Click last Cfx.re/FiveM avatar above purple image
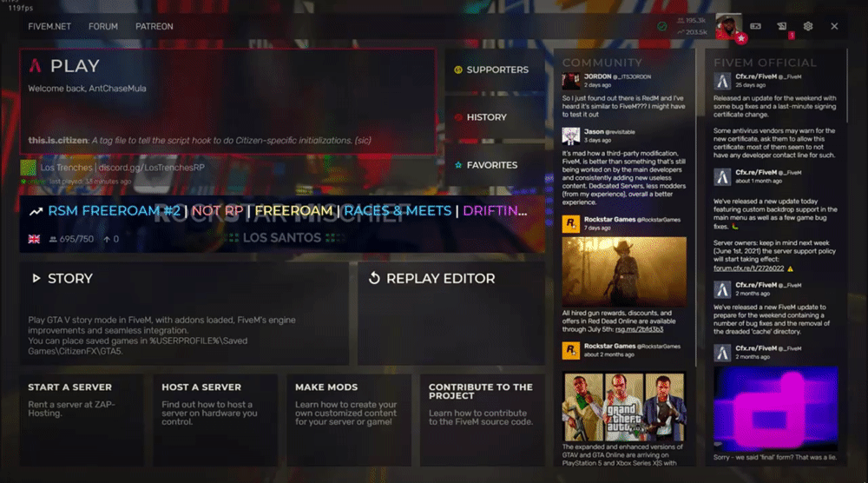Image resolution: width=868 pixels, height=483 pixels. pyautogui.click(x=722, y=353)
